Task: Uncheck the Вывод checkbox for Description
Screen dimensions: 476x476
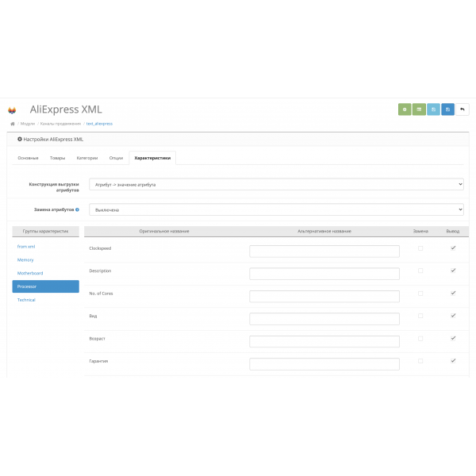Action: [453, 271]
